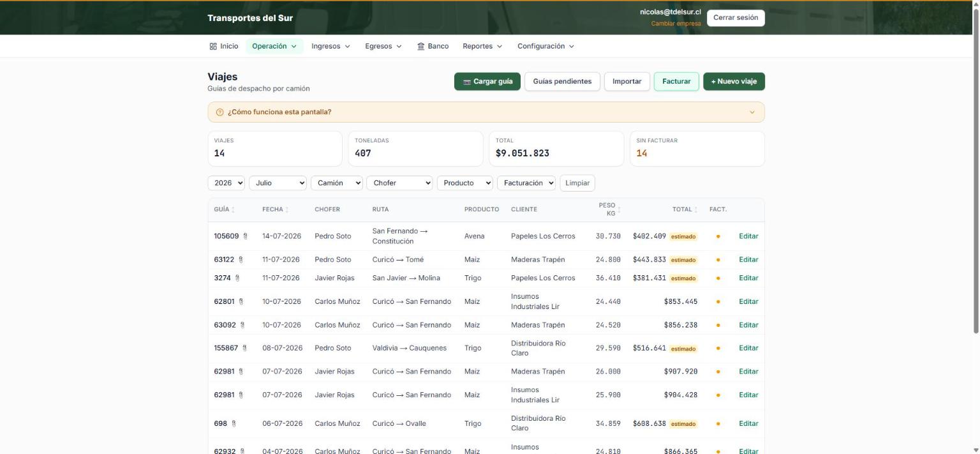Open attachment clip of guía 62801
The width and height of the screenshot is (980, 454).
click(x=241, y=301)
